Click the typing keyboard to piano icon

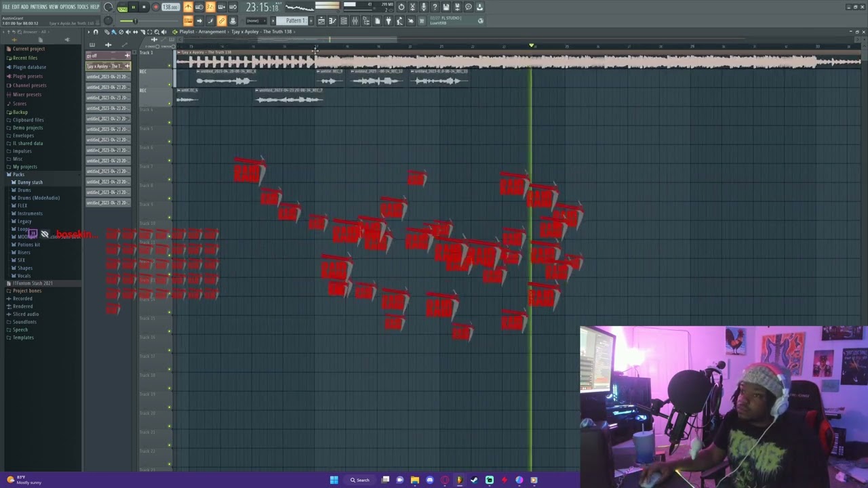(x=187, y=20)
